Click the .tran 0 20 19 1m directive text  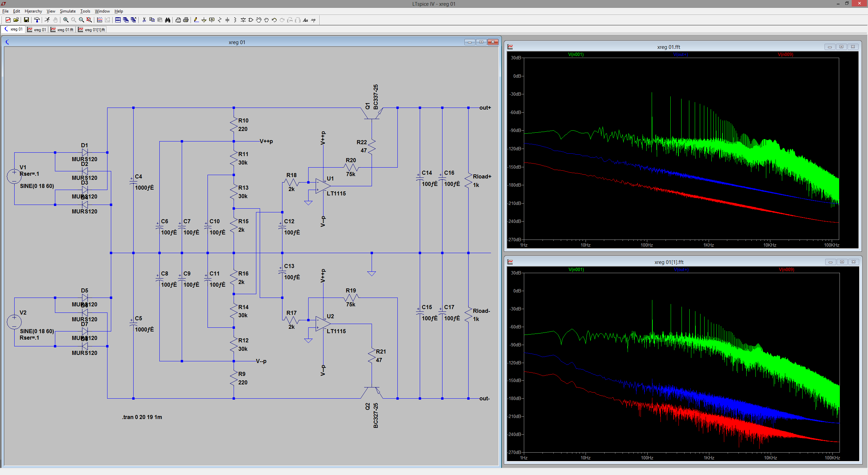point(142,417)
